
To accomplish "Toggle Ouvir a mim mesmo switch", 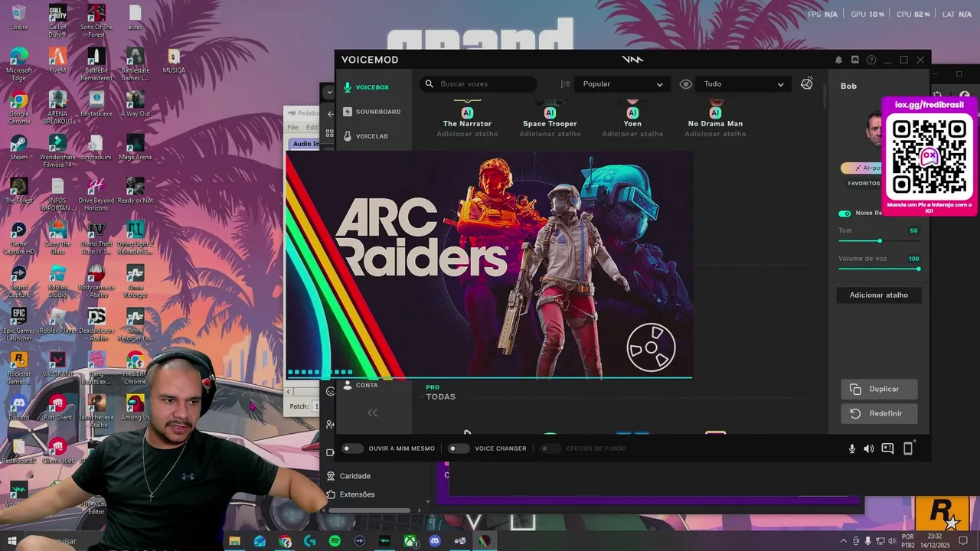I will [352, 448].
